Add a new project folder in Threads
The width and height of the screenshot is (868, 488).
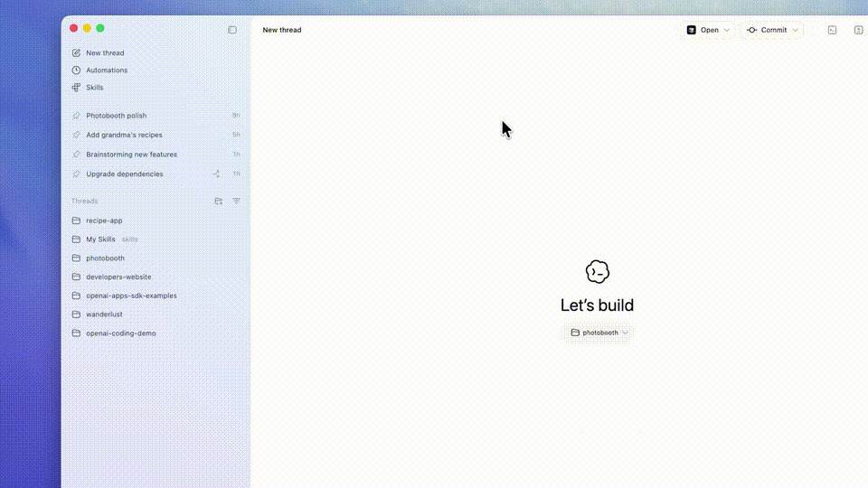pyautogui.click(x=219, y=201)
